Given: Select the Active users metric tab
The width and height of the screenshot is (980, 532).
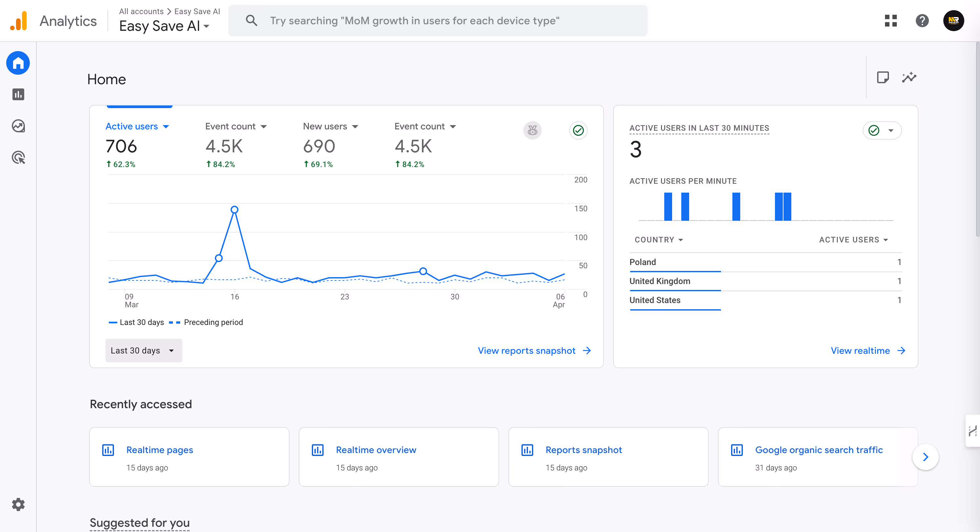Looking at the screenshot, I should coord(137,126).
